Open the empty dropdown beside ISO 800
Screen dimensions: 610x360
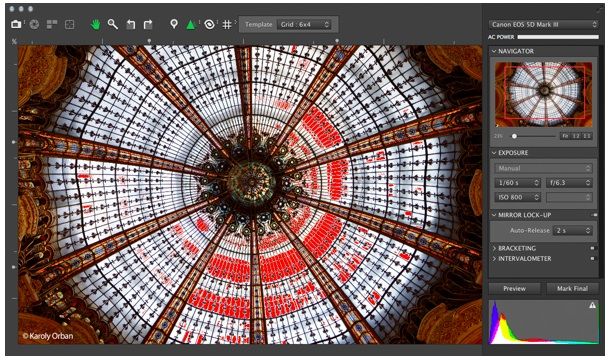569,197
